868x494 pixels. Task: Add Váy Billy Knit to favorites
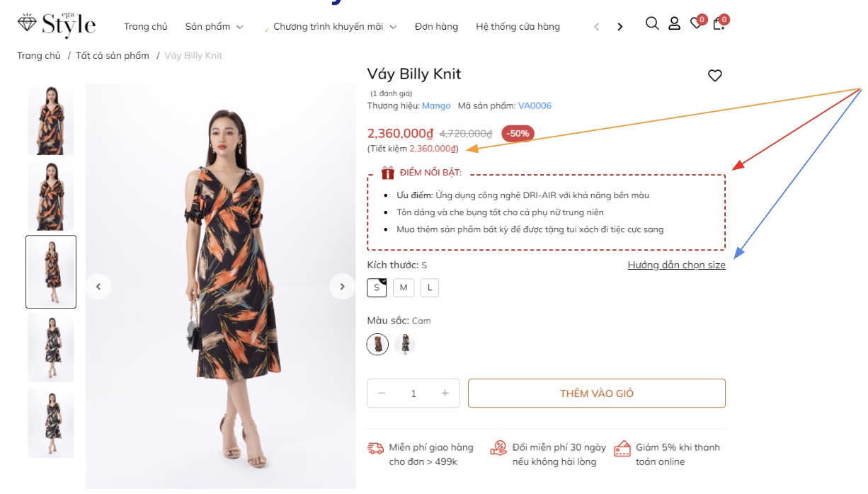point(715,76)
